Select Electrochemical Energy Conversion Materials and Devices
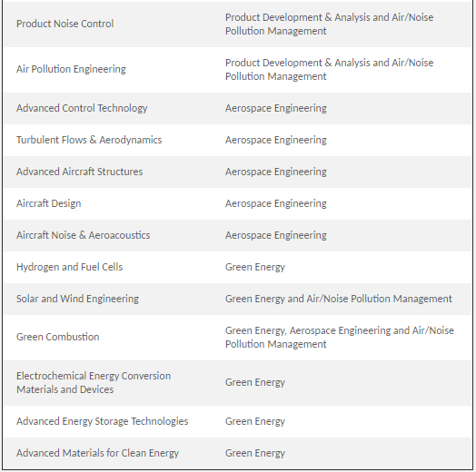476x472 pixels. [x=94, y=382]
